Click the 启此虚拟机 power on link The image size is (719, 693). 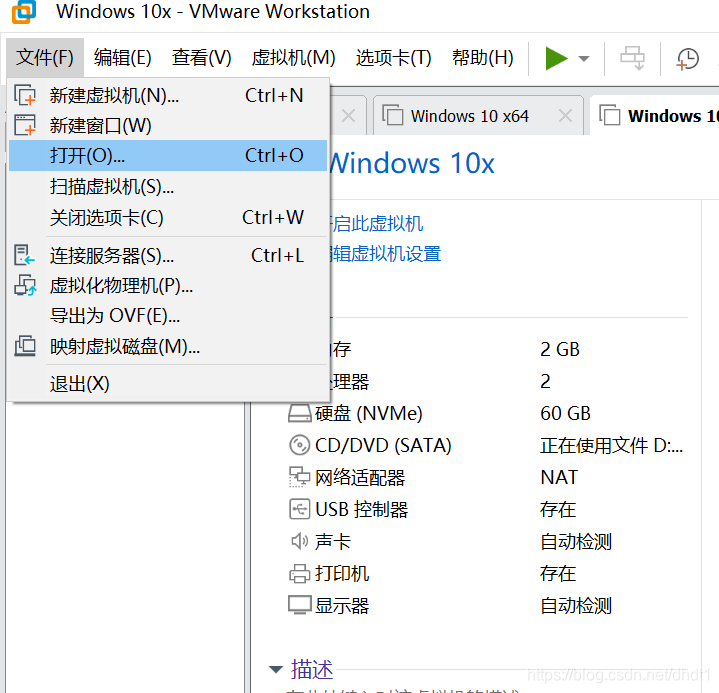[376, 223]
